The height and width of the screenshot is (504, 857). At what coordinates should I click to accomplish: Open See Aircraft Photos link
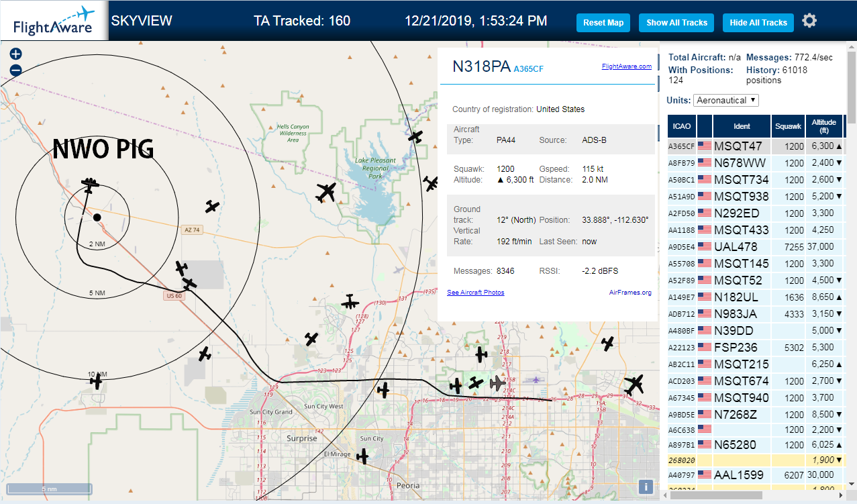[475, 292]
